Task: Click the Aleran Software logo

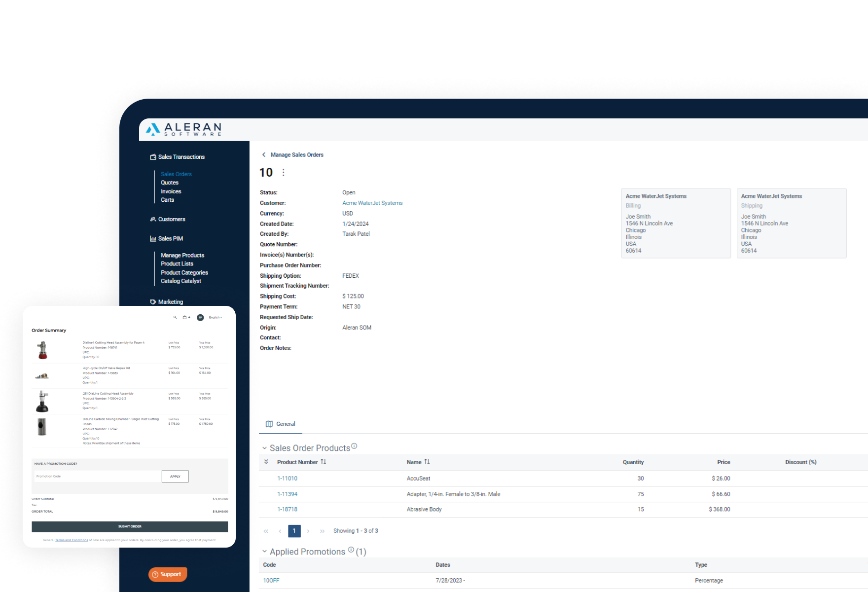Action: [x=183, y=129]
